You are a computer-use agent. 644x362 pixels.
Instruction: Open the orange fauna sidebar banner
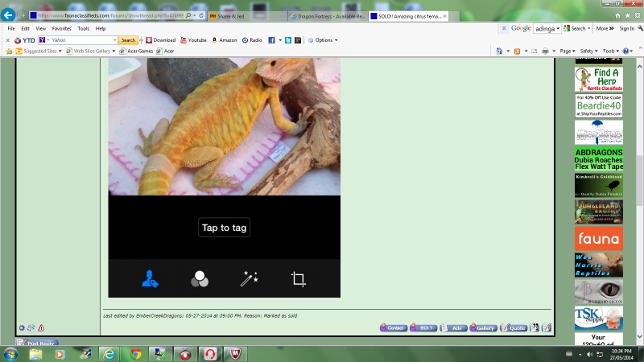[599, 238]
